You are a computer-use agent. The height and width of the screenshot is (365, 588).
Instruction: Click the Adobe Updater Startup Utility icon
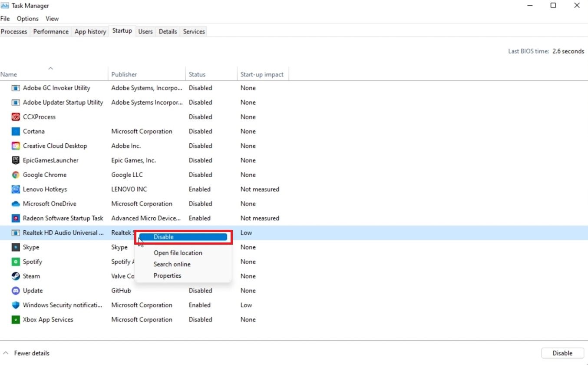[16, 103]
